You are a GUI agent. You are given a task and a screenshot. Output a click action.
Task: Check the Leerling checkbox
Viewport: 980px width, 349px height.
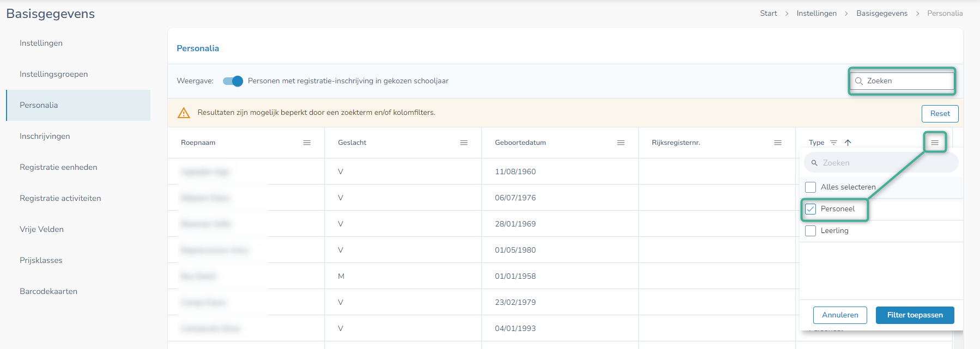[x=810, y=231]
